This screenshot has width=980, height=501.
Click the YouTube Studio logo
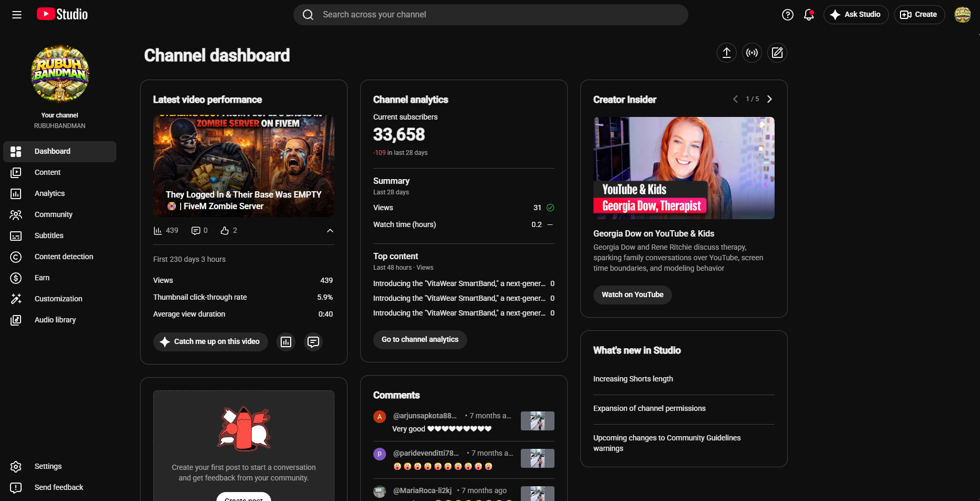pyautogui.click(x=62, y=14)
